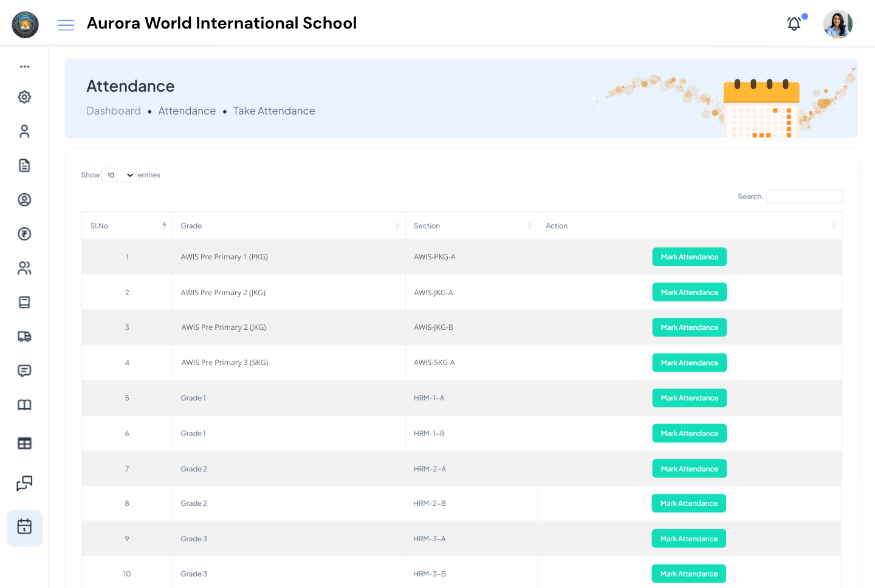Select the Students group icon in sidebar

point(24,268)
